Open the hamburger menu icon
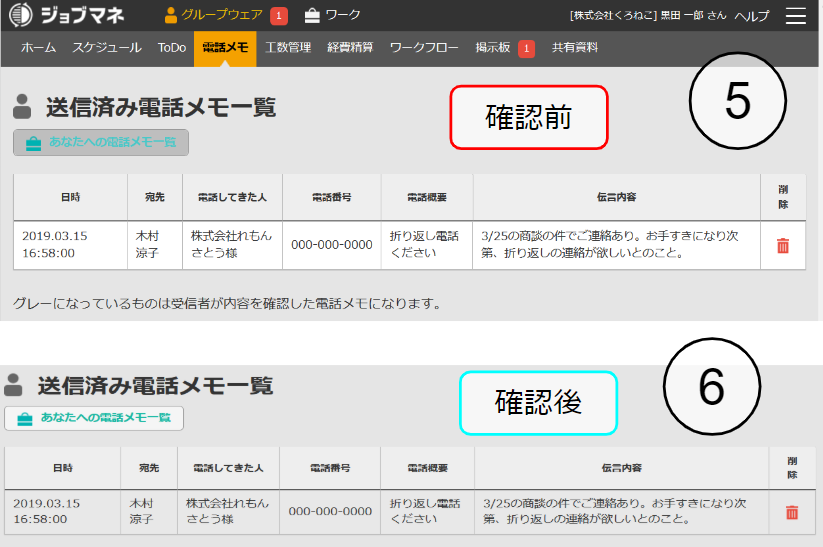Viewport: 823px width, 547px height. 796,16
